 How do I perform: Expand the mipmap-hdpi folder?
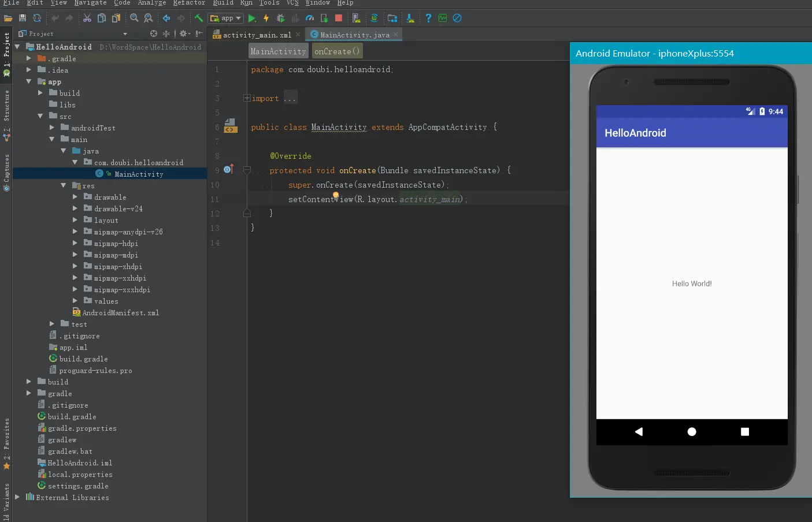[x=75, y=244]
